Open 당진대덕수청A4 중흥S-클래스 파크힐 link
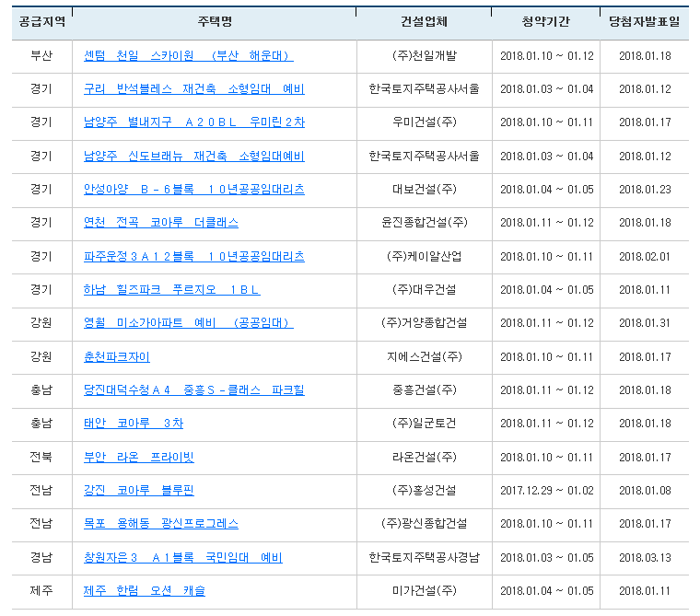700x616 pixels. click(193, 390)
